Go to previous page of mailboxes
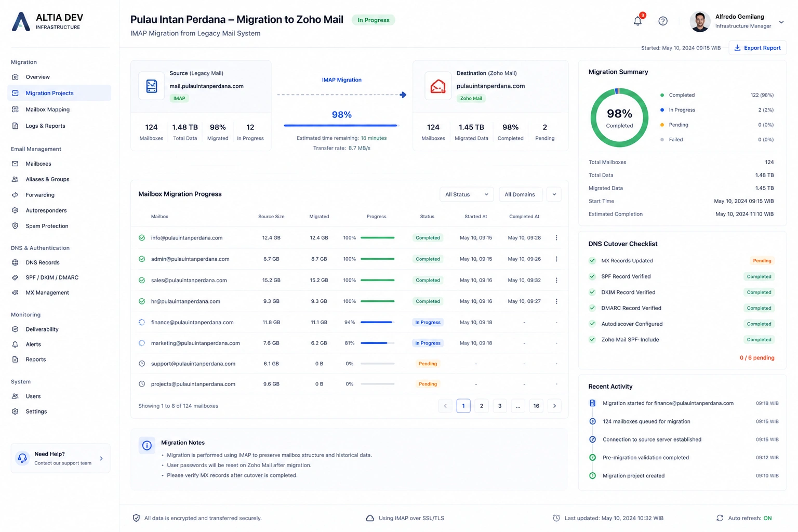This screenshot has height=532, width=798. pos(445,406)
